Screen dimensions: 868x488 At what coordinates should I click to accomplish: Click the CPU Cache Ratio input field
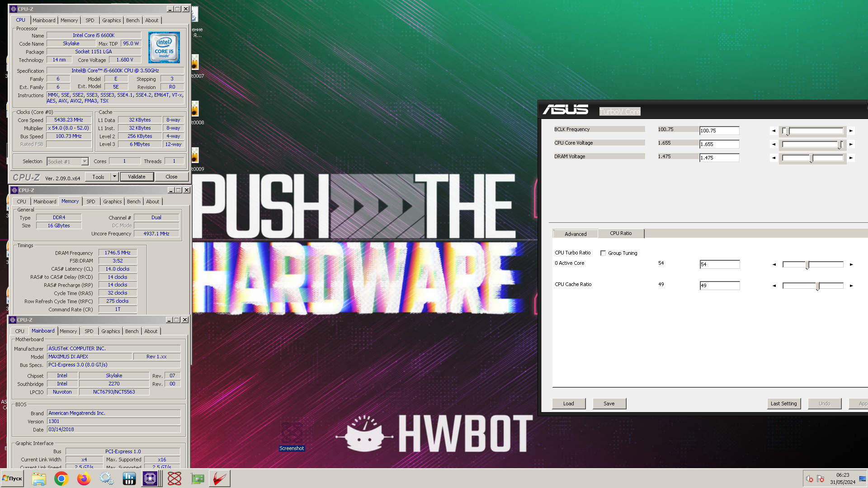720,286
